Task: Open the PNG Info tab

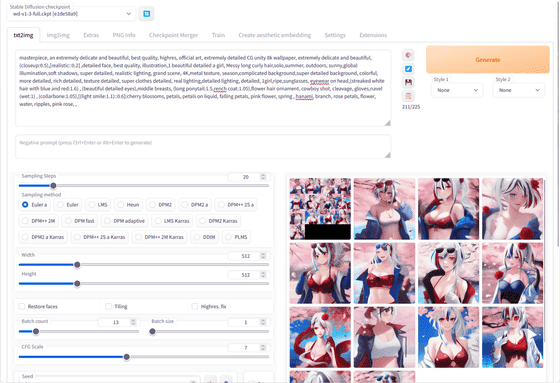Action: [124, 35]
